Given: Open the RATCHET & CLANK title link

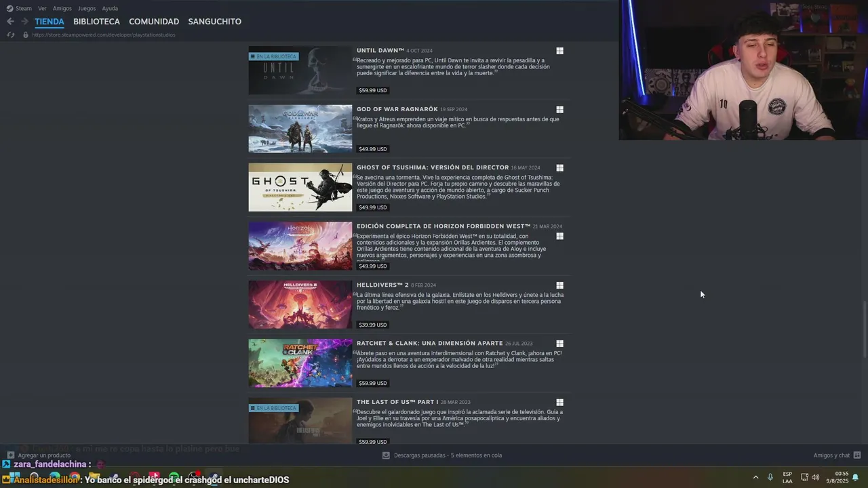Looking at the screenshot, I should 430,343.
